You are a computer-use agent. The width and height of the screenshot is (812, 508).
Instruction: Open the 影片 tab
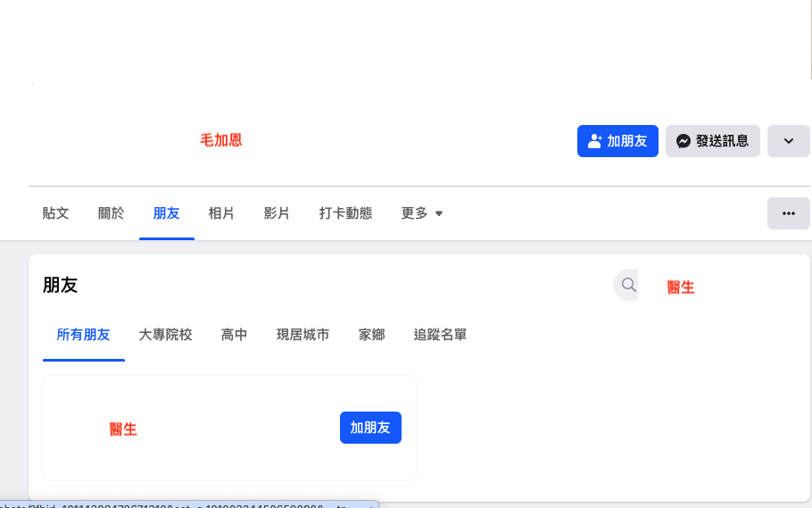point(277,213)
